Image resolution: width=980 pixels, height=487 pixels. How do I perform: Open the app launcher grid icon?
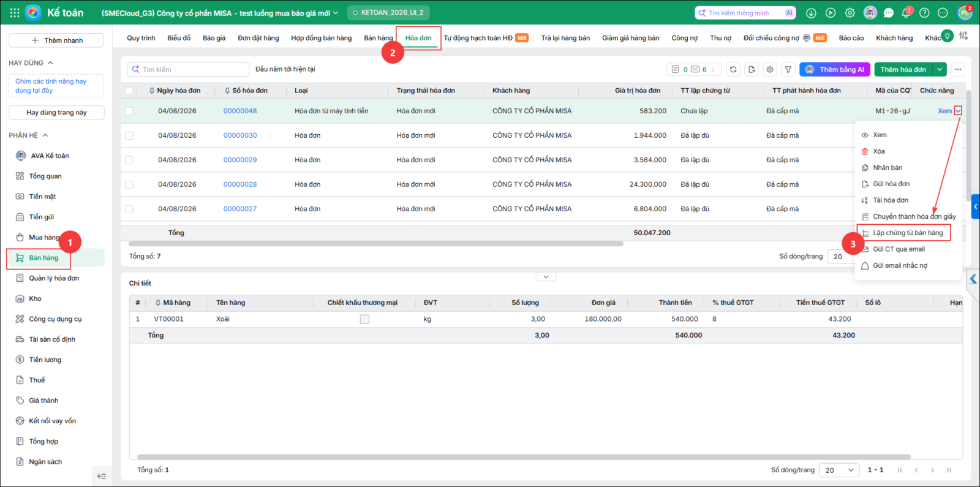pos(15,12)
